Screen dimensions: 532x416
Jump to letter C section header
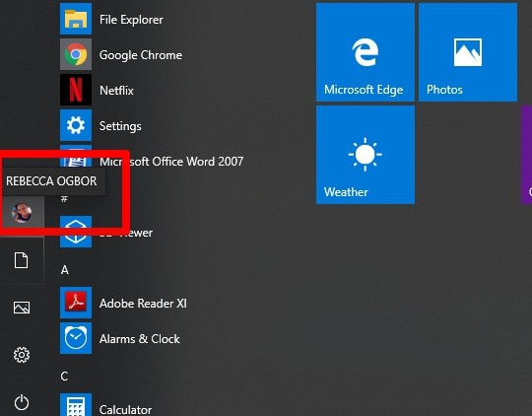pos(64,377)
